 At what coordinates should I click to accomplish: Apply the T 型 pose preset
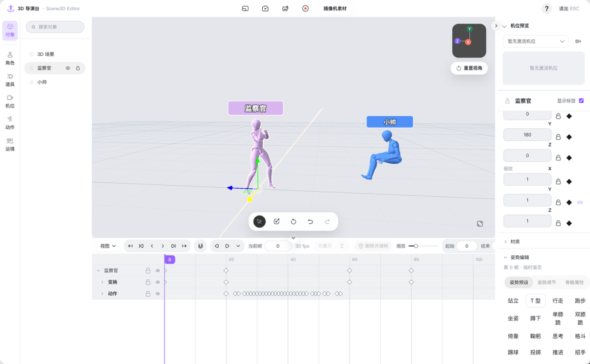535,301
